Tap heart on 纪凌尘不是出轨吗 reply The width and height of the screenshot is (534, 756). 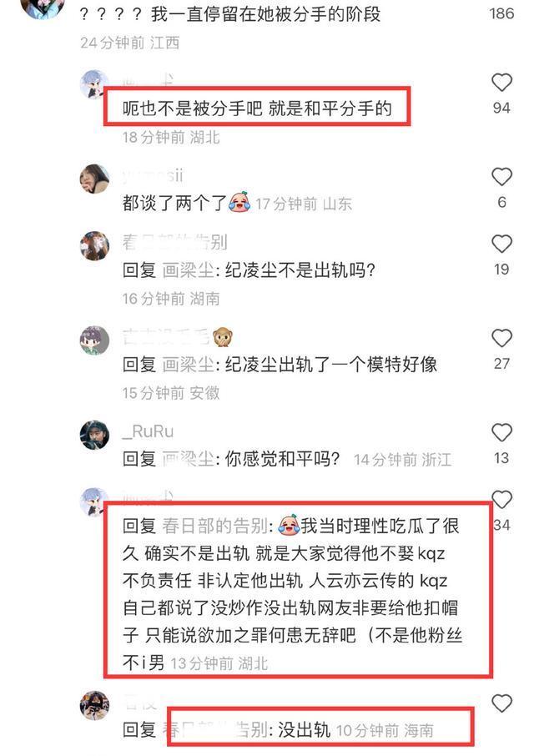tap(501, 244)
